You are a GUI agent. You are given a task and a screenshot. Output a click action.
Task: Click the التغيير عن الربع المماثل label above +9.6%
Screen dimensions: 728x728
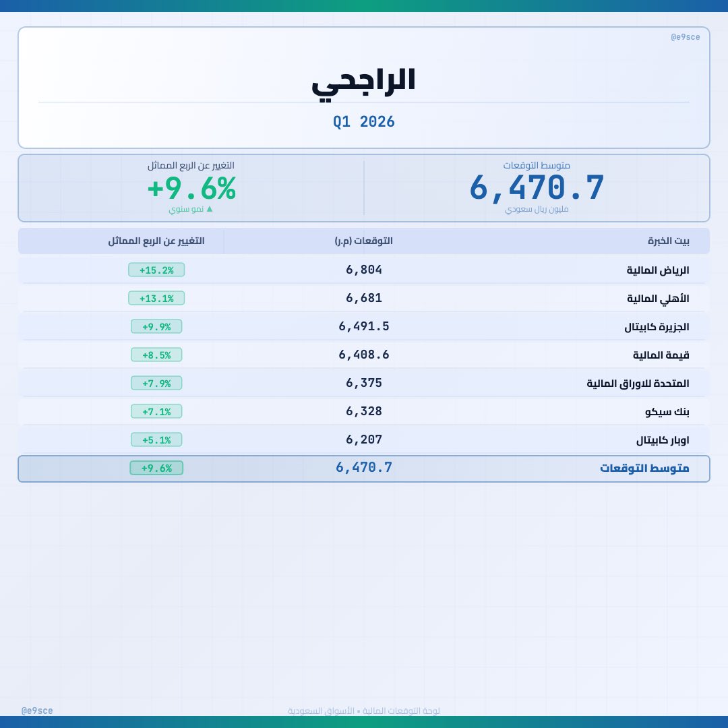point(191,165)
